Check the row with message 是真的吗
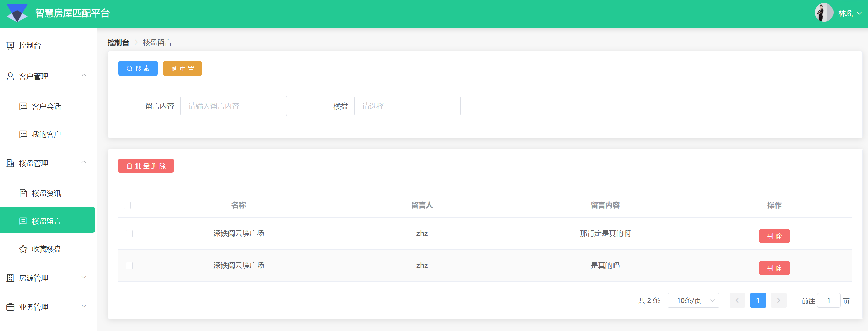 click(129, 265)
